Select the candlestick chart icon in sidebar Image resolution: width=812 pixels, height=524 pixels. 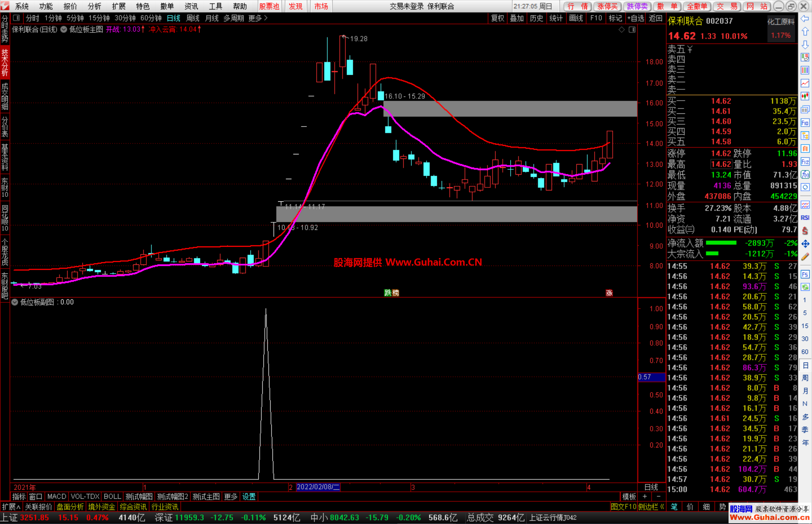pyautogui.click(x=805, y=97)
